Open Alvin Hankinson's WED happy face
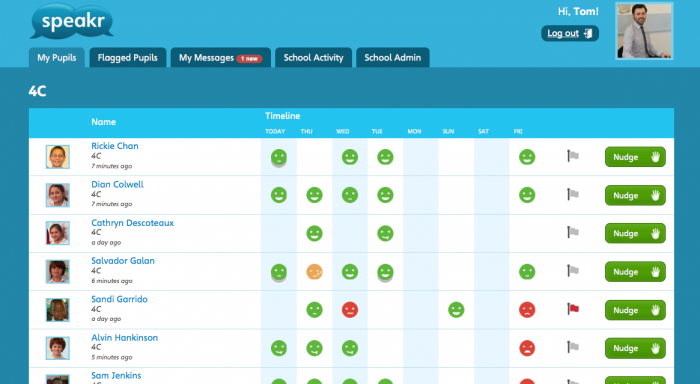 click(x=350, y=348)
